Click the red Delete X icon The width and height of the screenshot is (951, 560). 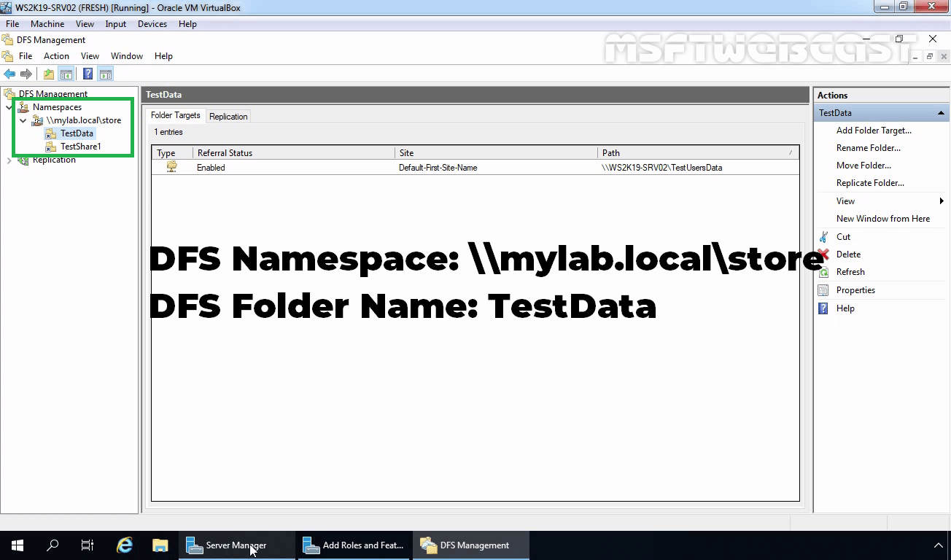823,254
